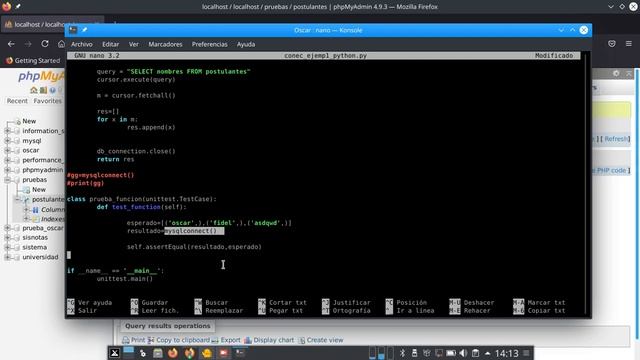The height and width of the screenshot is (360, 640).
Task: Show hidden tray icons arrow
Action: click(x=487, y=353)
